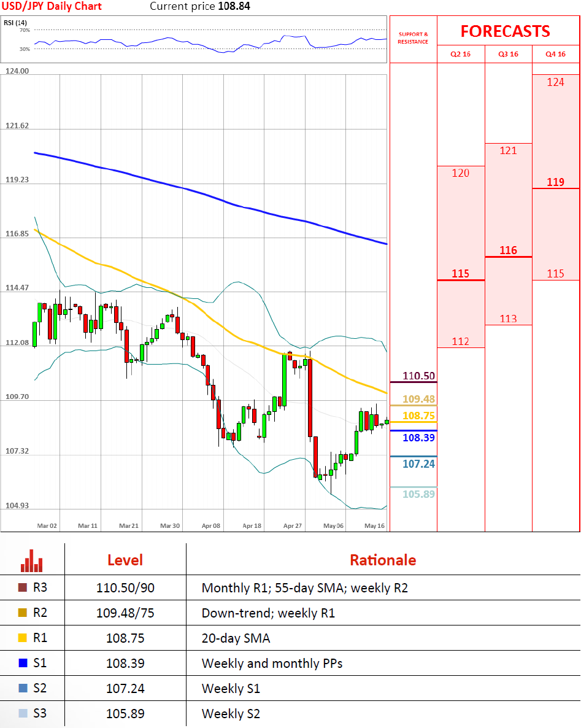Click the FORECASTS heading

coord(505,31)
